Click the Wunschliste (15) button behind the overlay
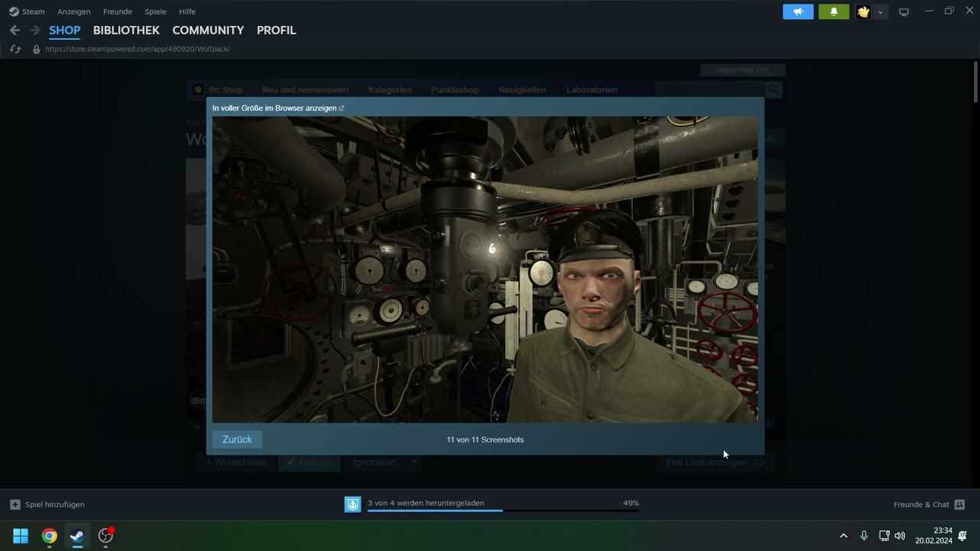This screenshot has width=980, height=551. click(743, 70)
